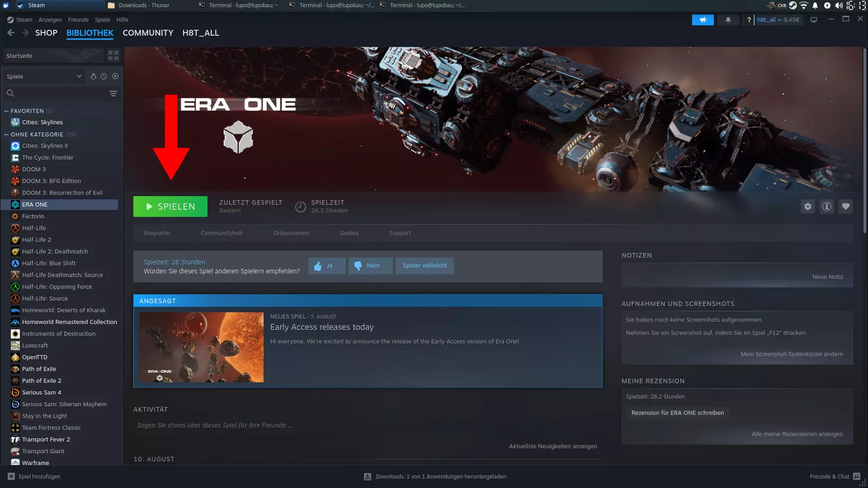Collapse the OHNE KATEGORIE section

(6, 134)
